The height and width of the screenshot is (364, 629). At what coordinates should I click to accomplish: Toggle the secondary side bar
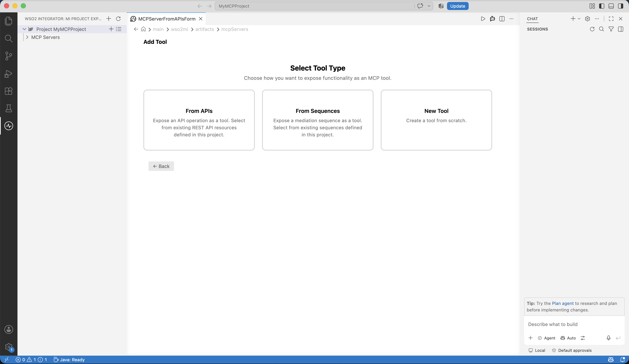(621, 6)
